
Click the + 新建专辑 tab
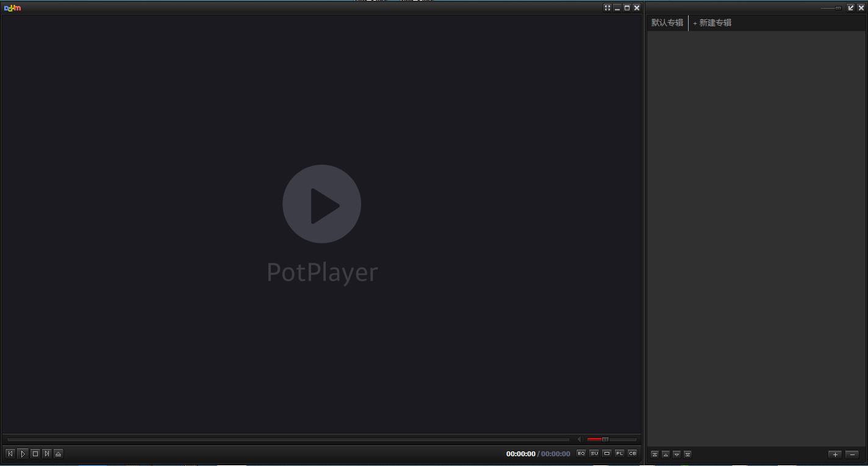point(712,23)
